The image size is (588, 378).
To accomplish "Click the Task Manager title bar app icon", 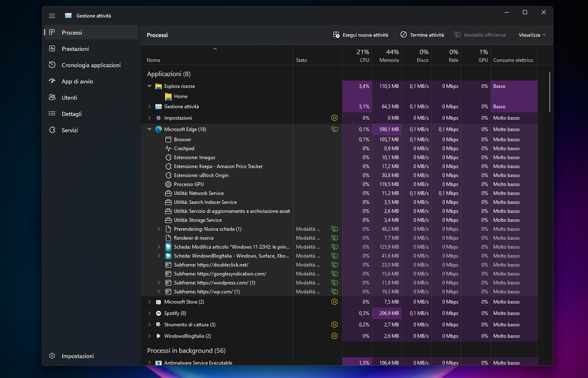I will [68, 15].
